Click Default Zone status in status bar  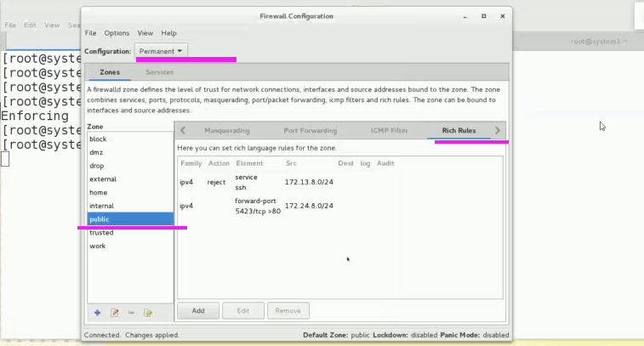coord(336,335)
